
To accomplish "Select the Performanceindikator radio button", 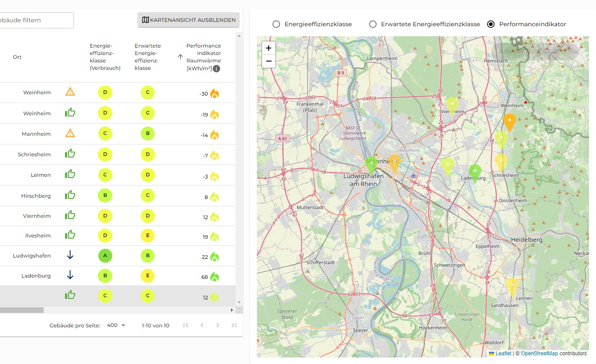I will point(491,24).
